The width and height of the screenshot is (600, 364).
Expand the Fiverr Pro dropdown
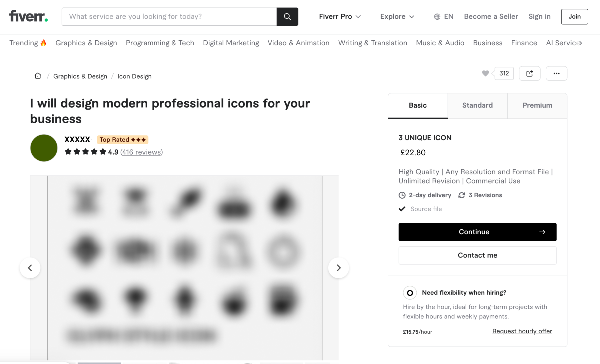340,16
